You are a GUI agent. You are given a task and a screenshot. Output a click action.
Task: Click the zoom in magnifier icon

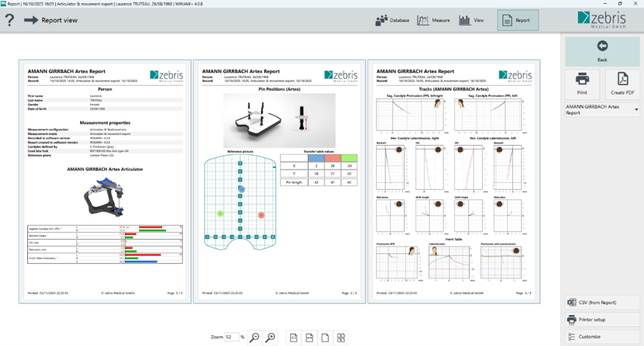(270, 337)
